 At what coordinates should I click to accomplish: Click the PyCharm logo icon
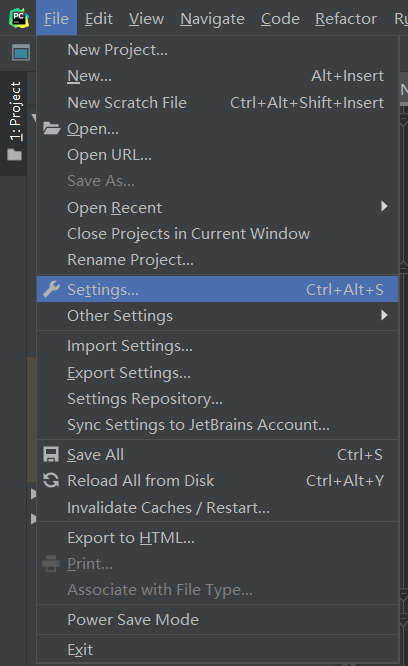19,18
